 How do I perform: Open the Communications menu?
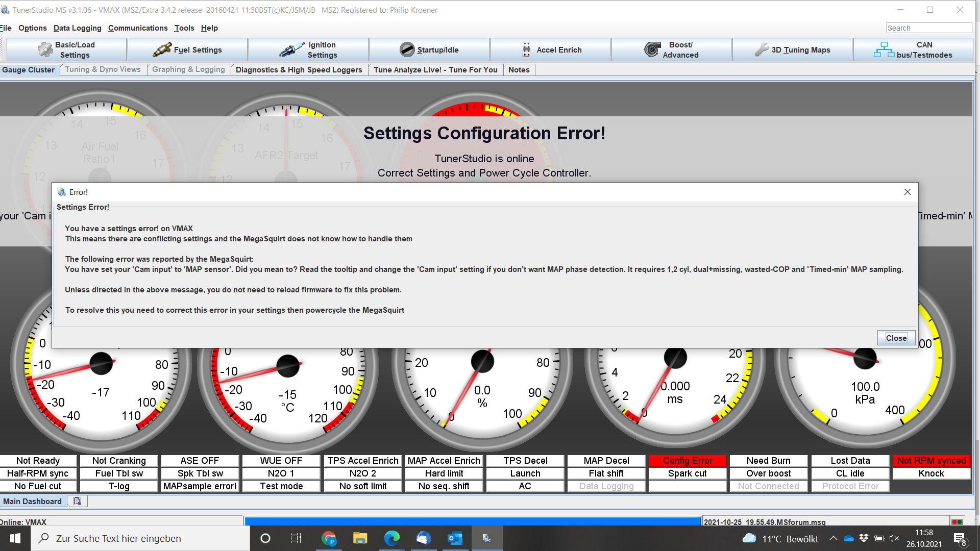137,28
